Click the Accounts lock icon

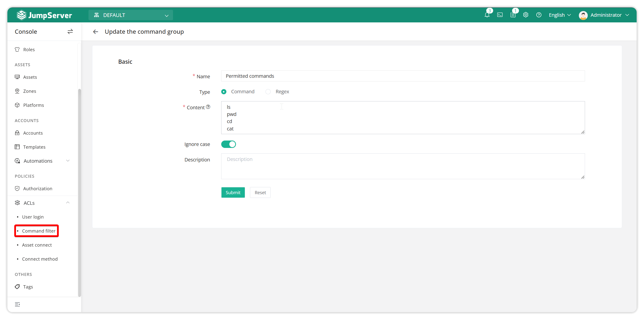(x=17, y=133)
